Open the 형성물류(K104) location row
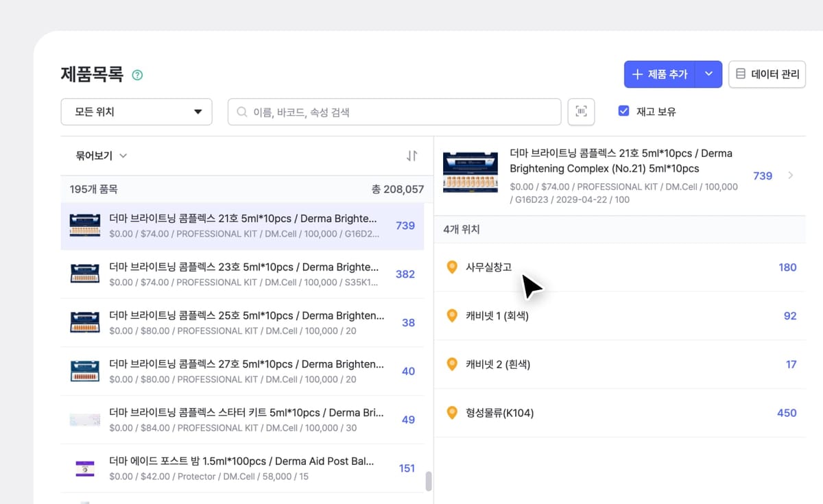The image size is (823, 504). point(620,413)
